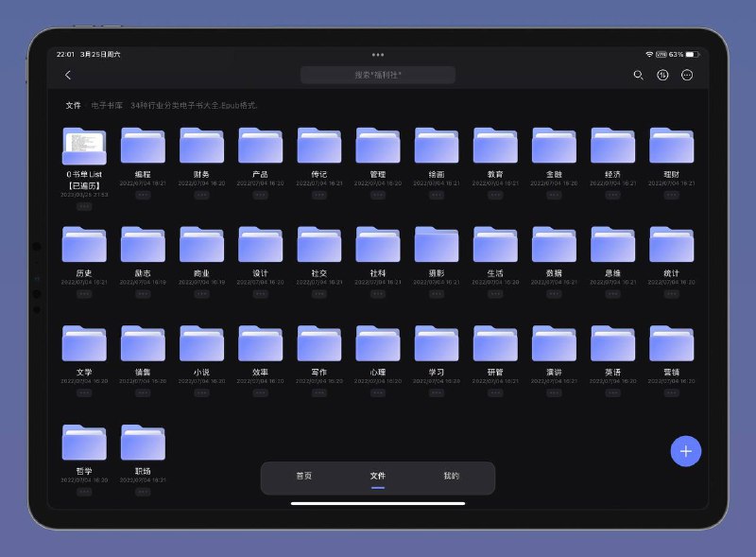756x557 pixels.
Task: Open the 营销 folder
Action: [x=671, y=343]
